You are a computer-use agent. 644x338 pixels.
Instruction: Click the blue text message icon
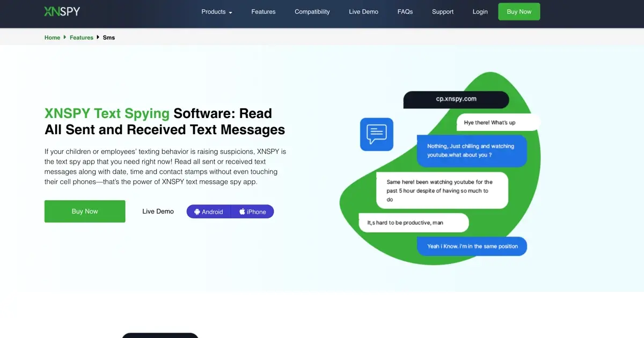pos(377,134)
